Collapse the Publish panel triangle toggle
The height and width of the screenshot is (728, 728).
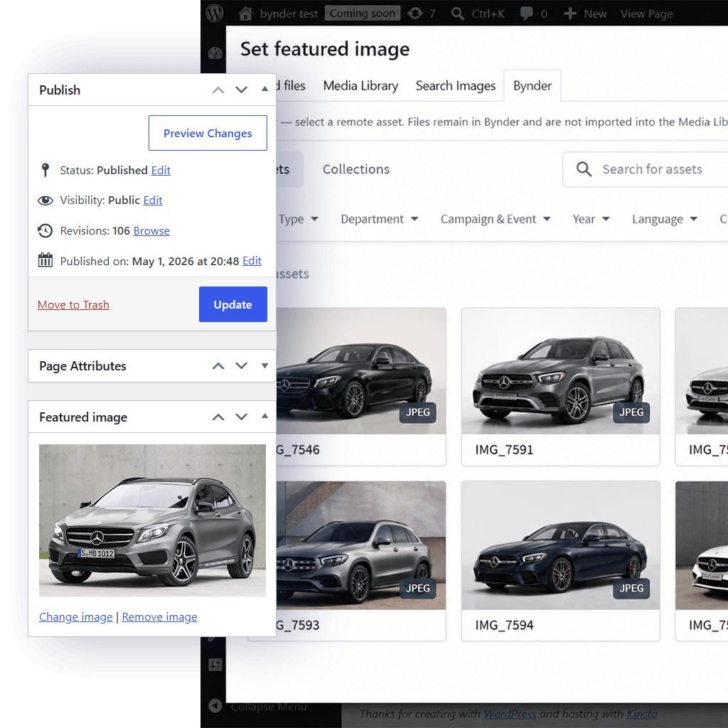(x=264, y=89)
